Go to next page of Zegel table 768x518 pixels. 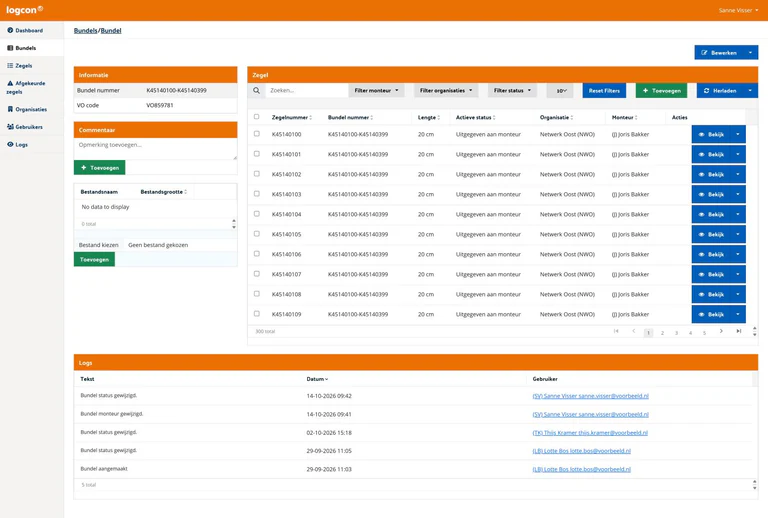pyautogui.click(x=721, y=331)
